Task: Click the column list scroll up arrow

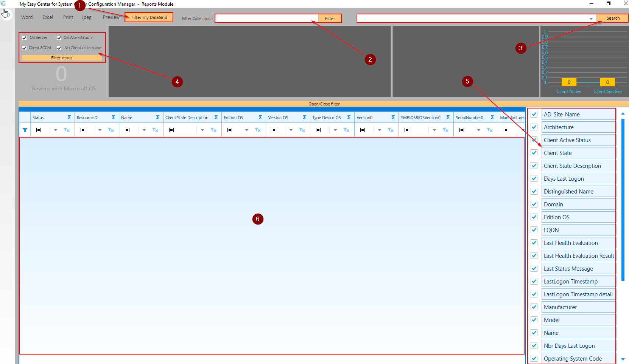Action: pos(623,113)
